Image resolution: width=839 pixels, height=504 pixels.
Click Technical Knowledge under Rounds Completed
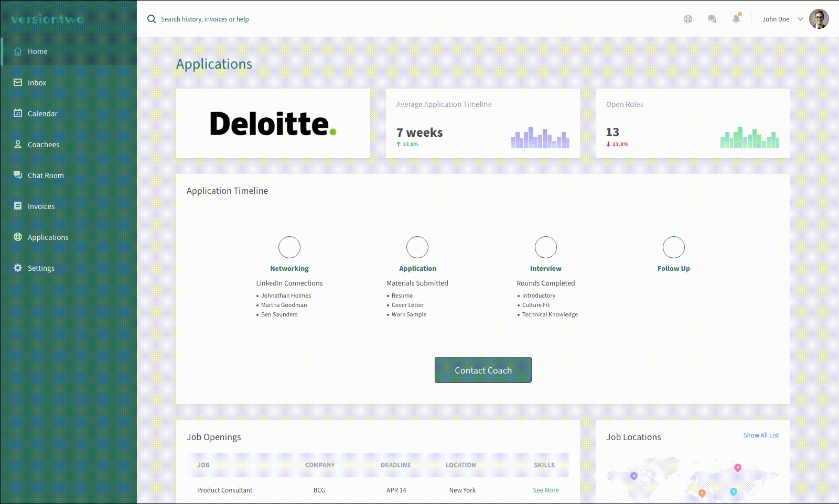click(550, 314)
